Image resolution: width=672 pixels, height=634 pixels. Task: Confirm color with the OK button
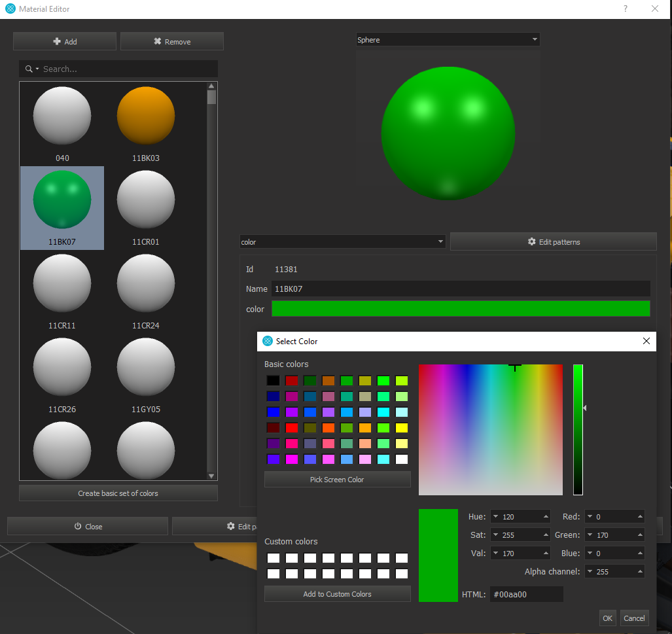[x=607, y=618]
